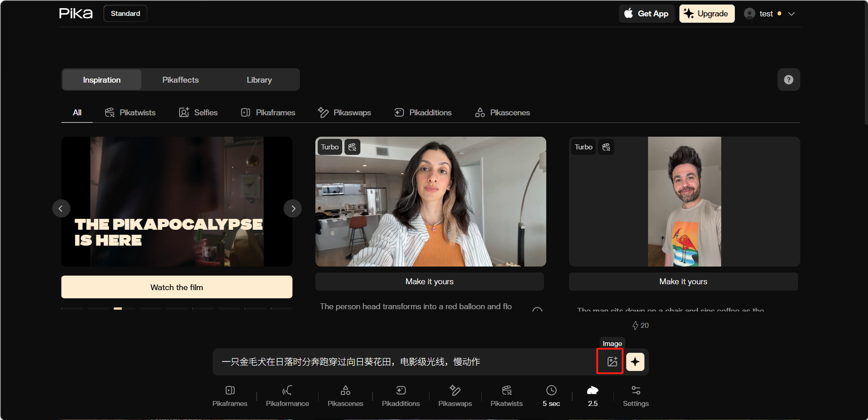
Task: Switch to the Library tab
Action: 259,80
